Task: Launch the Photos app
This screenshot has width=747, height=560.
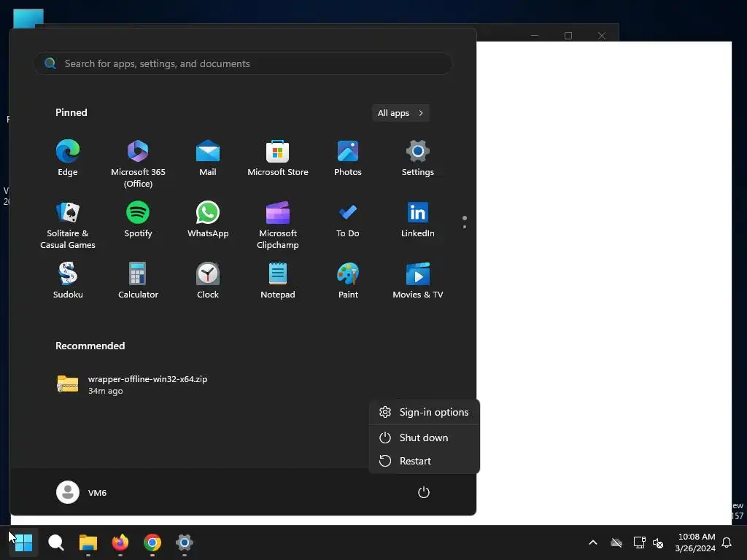Action: point(348,158)
